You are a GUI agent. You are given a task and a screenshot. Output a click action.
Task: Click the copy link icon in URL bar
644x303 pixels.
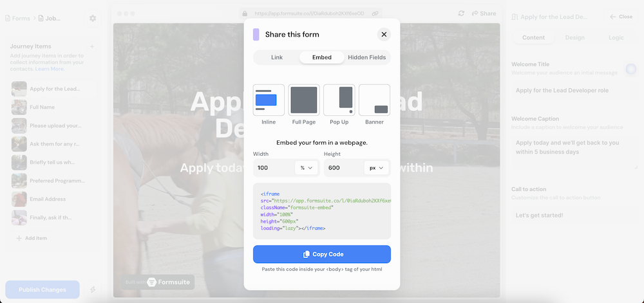pos(375,14)
